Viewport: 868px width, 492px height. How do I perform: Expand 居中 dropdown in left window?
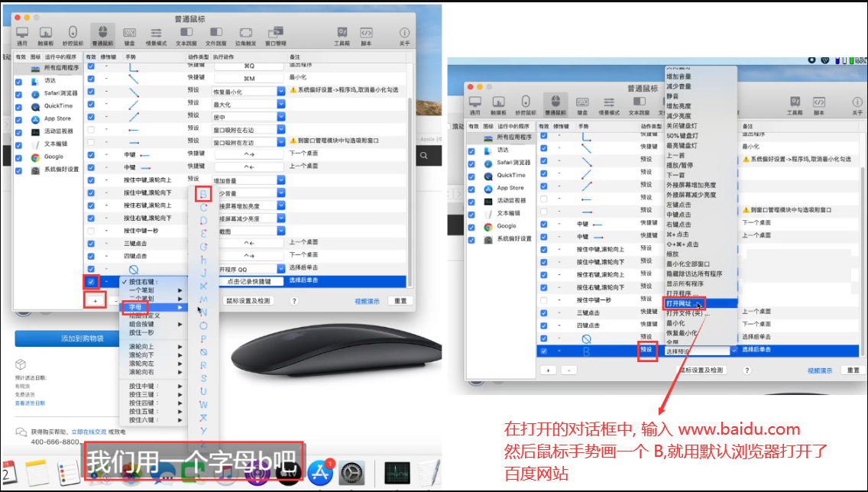pos(281,117)
